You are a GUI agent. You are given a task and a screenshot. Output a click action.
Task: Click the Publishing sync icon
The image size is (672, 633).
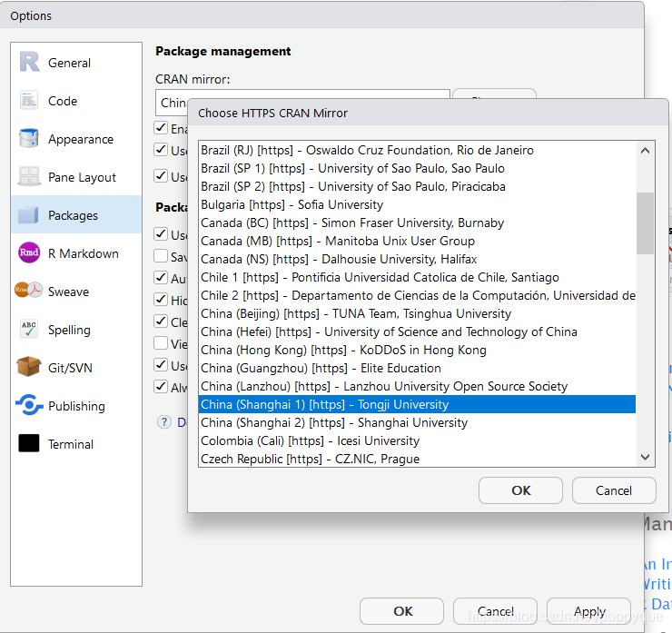[x=29, y=405]
